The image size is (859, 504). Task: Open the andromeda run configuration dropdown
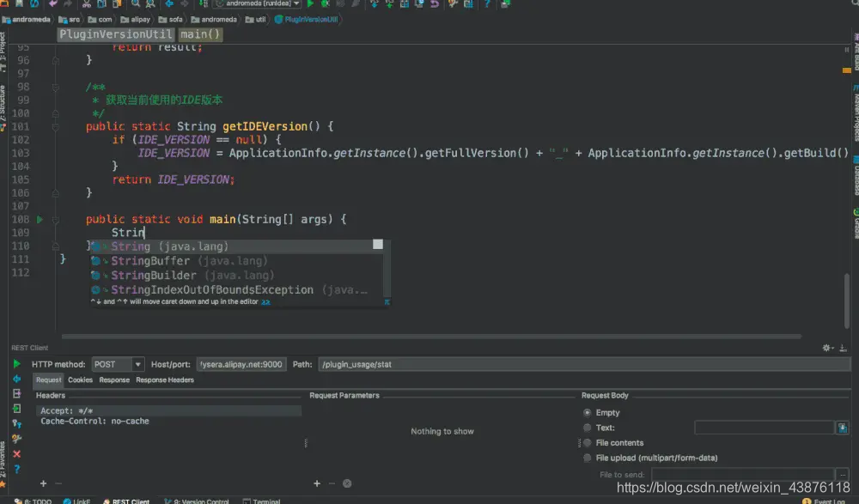(x=258, y=3)
